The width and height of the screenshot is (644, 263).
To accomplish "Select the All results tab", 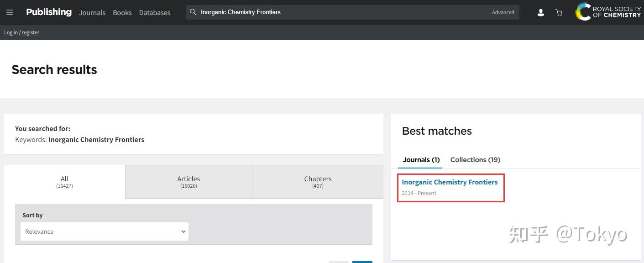I will 64,182.
